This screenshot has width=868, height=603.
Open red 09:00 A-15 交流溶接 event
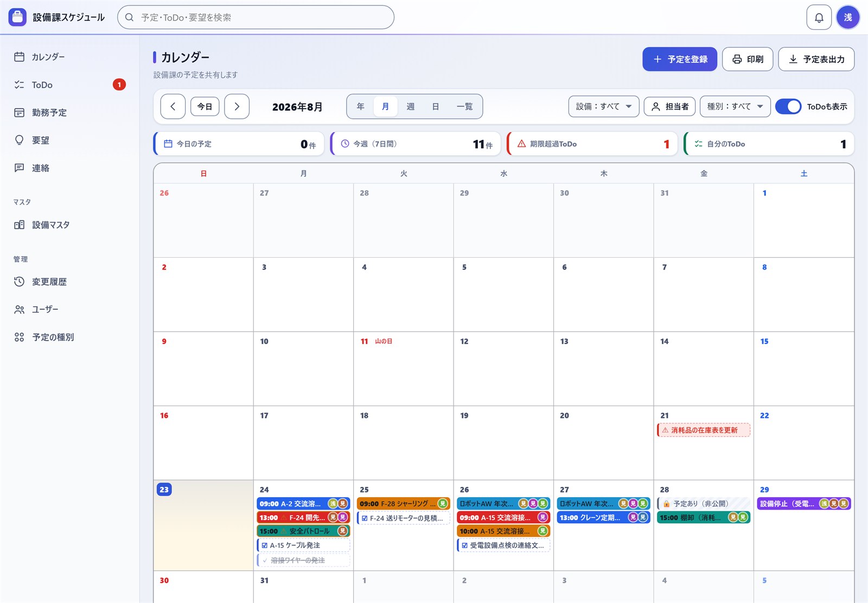[x=503, y=517]
